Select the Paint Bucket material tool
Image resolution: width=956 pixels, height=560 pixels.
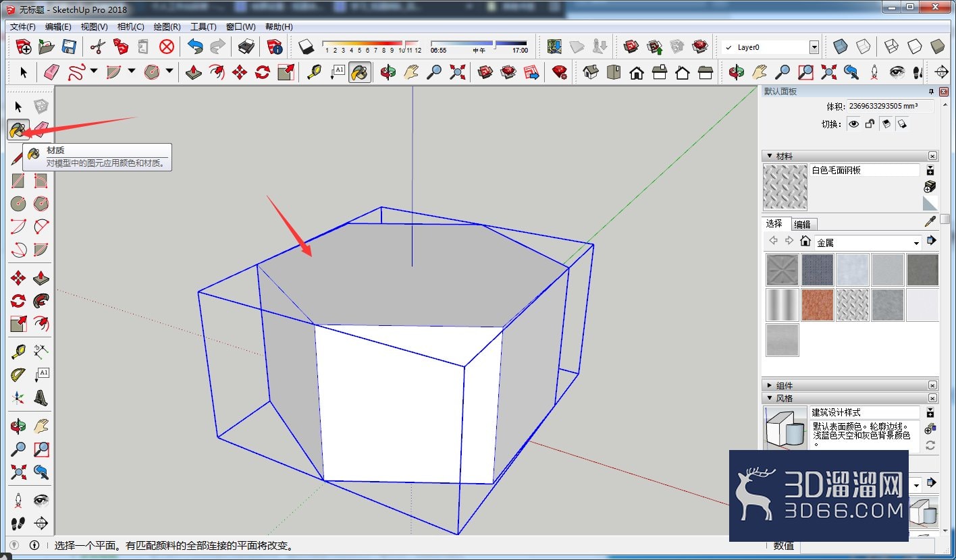point(18,129)
